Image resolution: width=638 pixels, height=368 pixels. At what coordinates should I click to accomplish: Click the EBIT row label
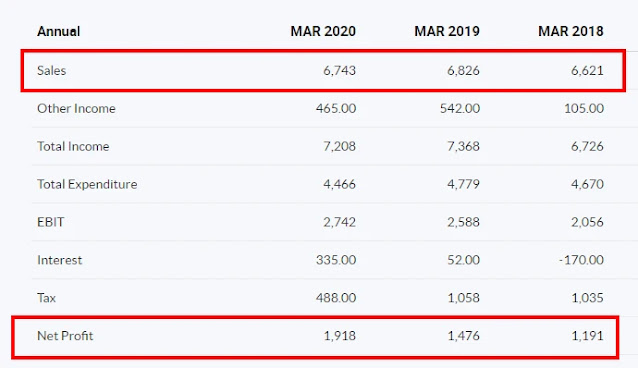[50, 222]
